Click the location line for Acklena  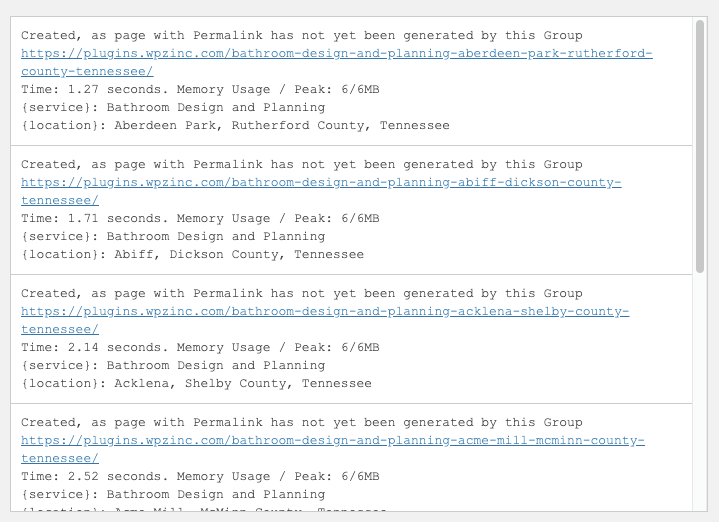[x=196, y=384]
